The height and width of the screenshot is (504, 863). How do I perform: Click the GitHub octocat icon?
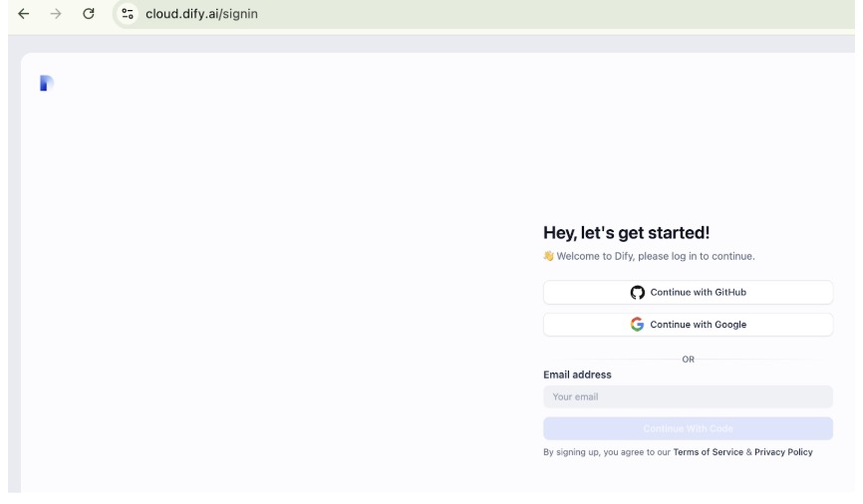638,293
